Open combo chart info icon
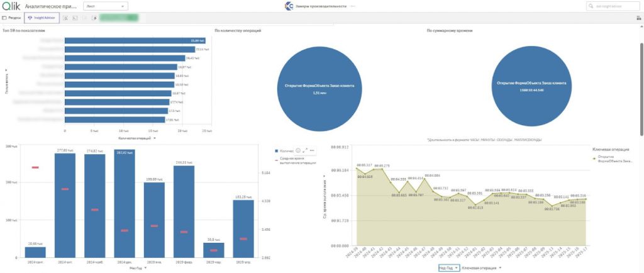This screenshot has width=644, height=273. click(298, 150)
